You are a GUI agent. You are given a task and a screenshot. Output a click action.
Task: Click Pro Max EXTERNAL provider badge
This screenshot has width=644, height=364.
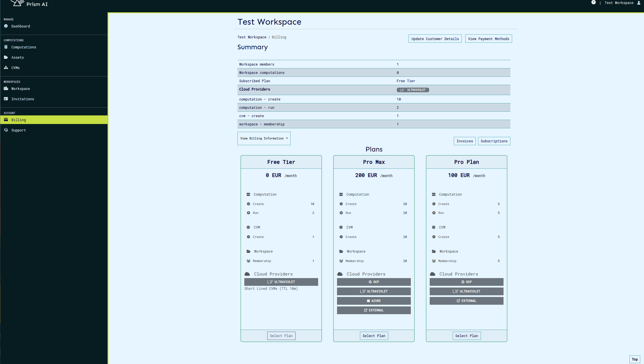point(374,310)
